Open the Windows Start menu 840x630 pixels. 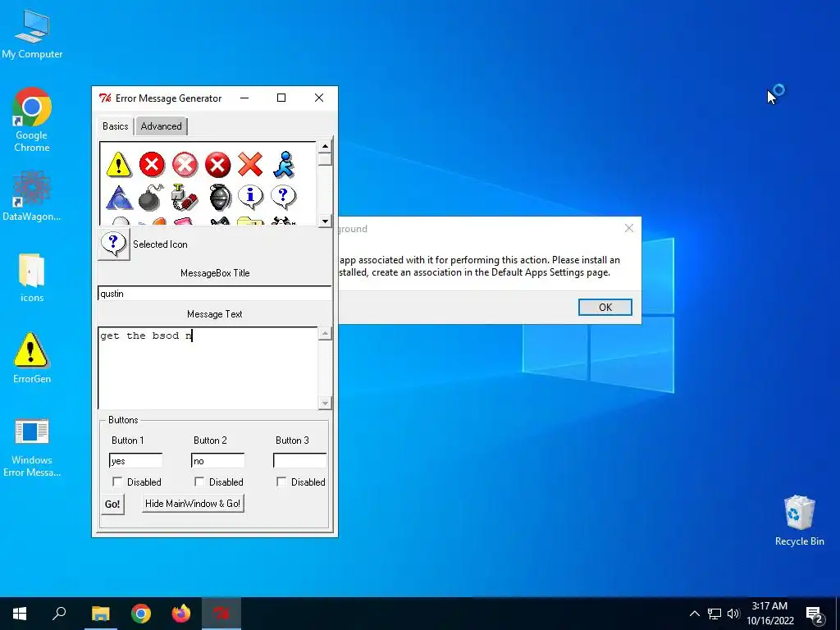click(20, 614)
